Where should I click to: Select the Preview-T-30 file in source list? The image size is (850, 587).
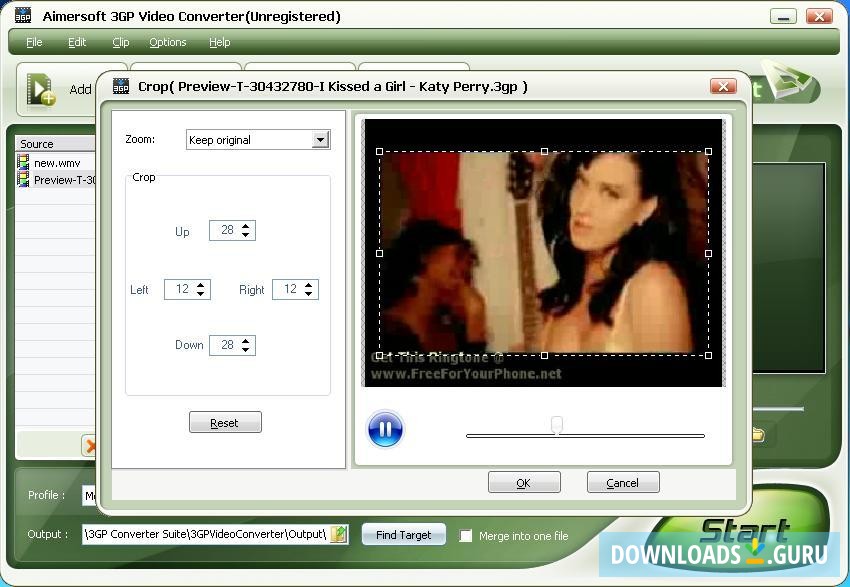pyautogui.click(x=64, y=180)
